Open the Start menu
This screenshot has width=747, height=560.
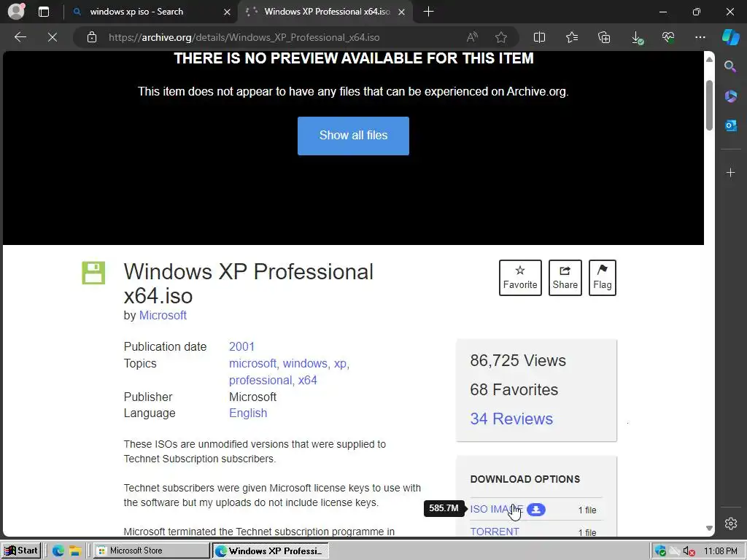[x=21, y=551]
